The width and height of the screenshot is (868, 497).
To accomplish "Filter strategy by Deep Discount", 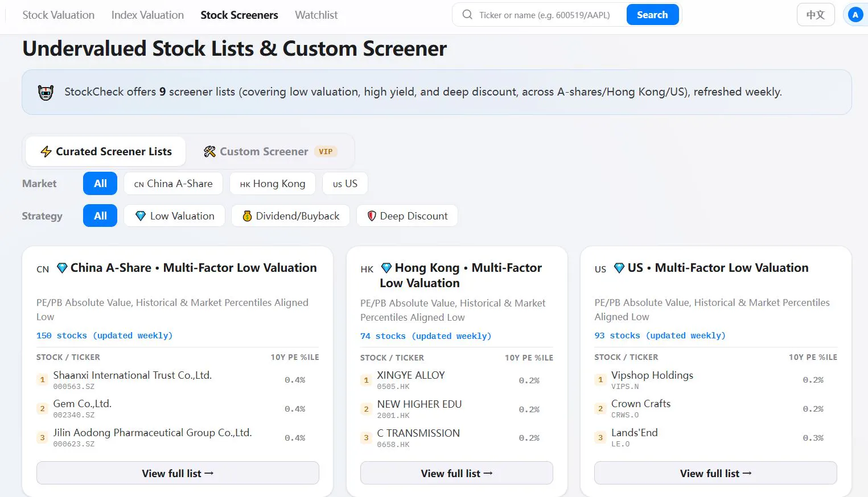I will pyautogui.click(x=407, y=216).
